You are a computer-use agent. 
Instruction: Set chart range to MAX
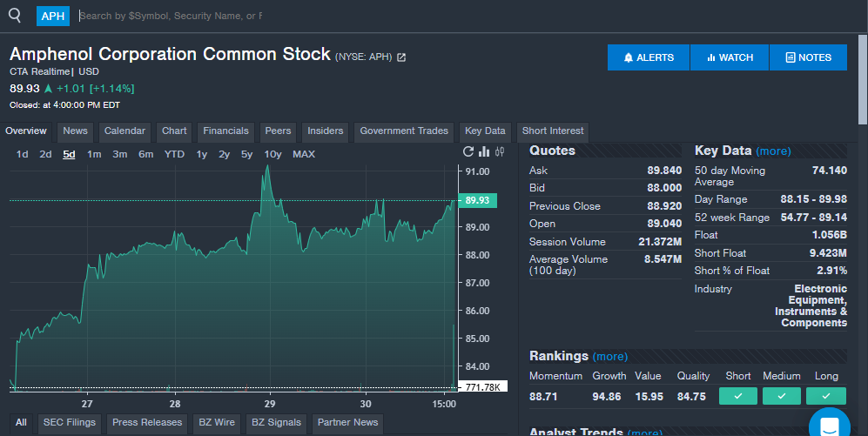(x=304, y=154)
